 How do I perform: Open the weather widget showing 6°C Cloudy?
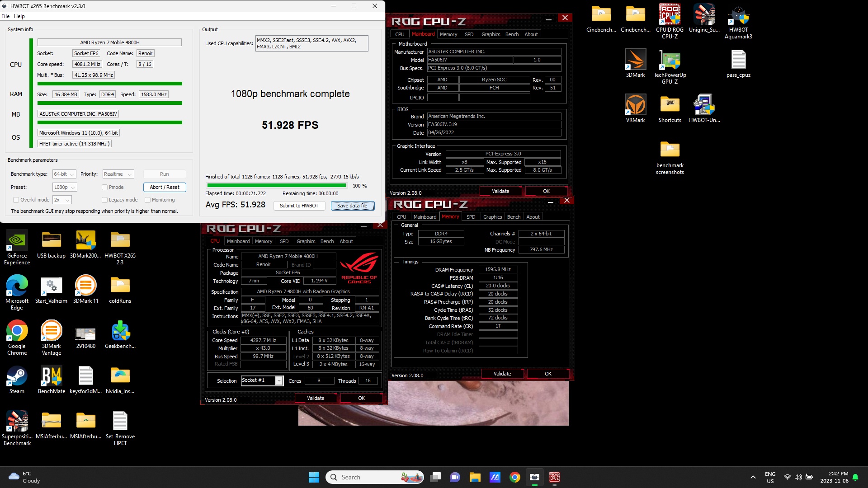pos(24,477)
